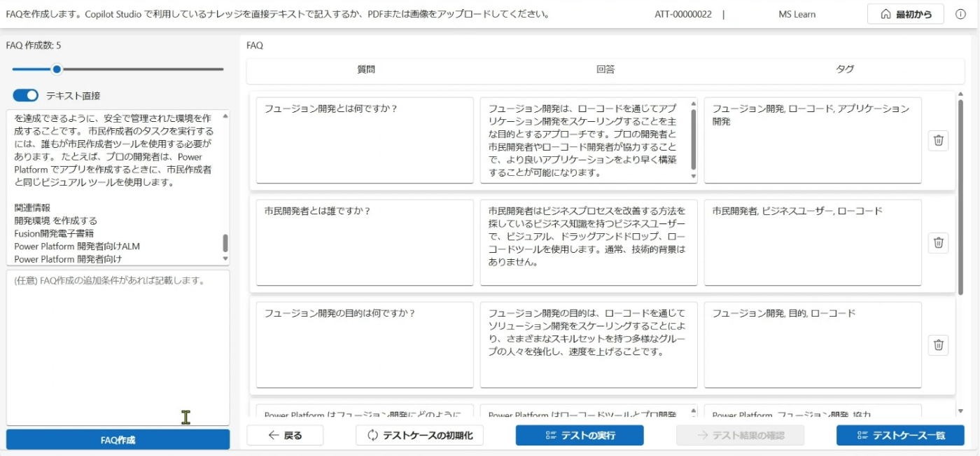Edit tag field フュージョン開発, ローコード, アプリケーション開発
Image resolution: width=980 pixels, height=456 pixels.
(x=813, y=140)
